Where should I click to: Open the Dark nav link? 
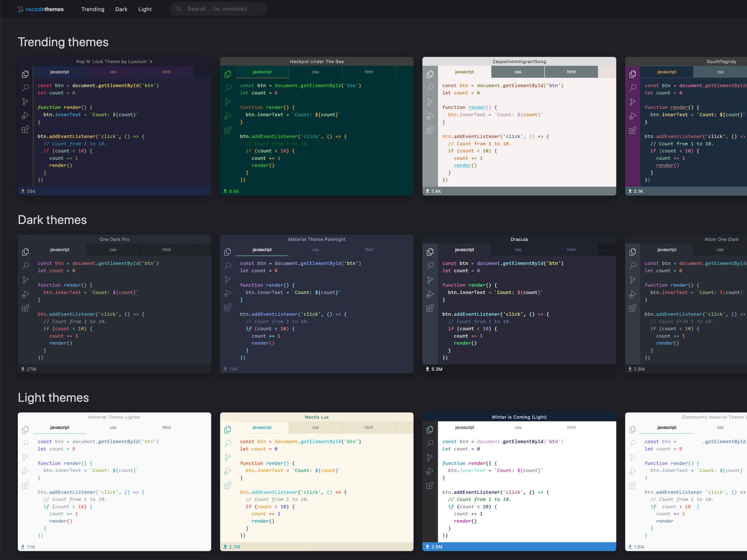121,9
